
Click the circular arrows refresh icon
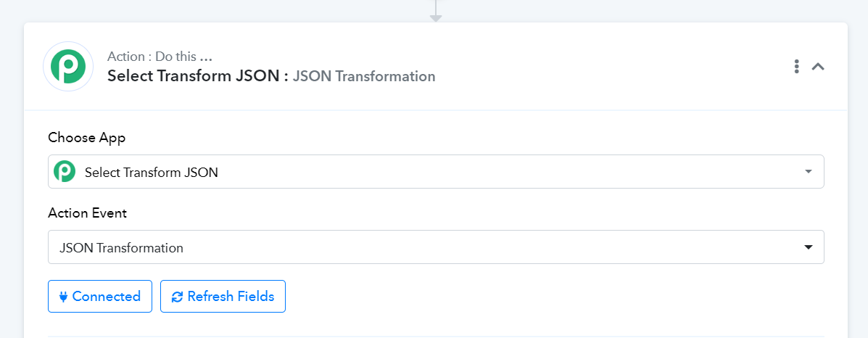177,297
